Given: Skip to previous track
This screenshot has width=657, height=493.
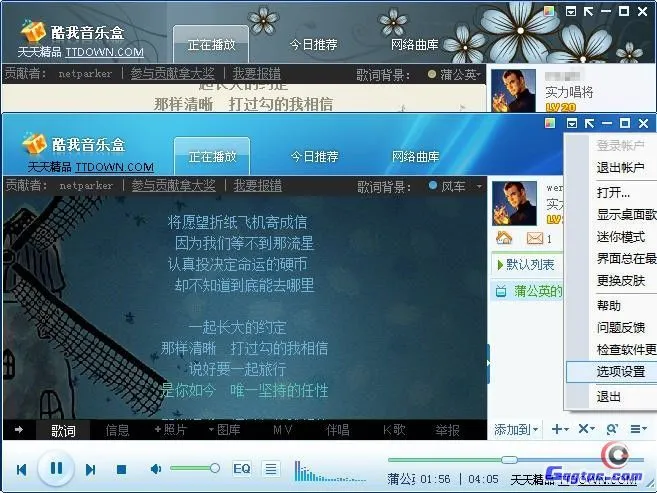Looking at the screenshot, I should tap(21, 470).
